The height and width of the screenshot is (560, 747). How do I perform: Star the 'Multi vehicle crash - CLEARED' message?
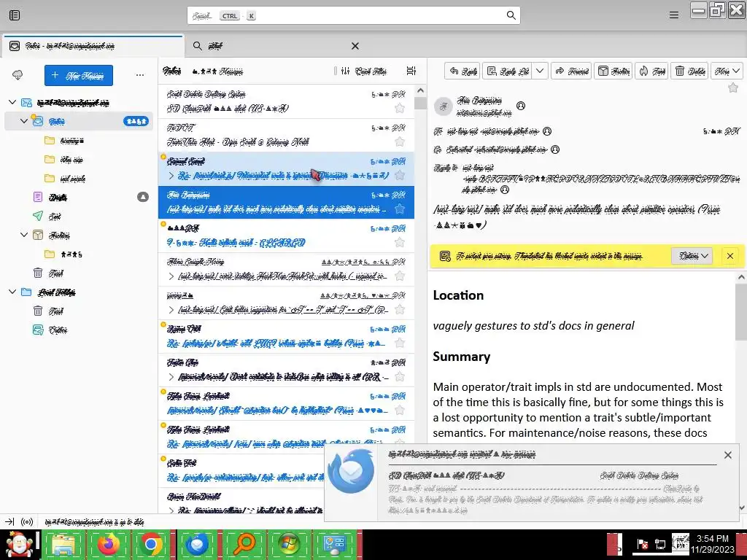coord(400,242)
